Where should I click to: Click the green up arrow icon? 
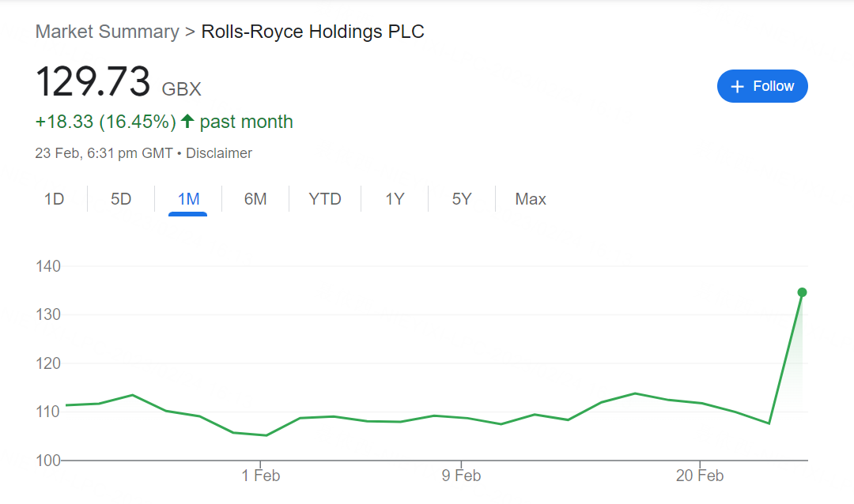tap(187, 121)
